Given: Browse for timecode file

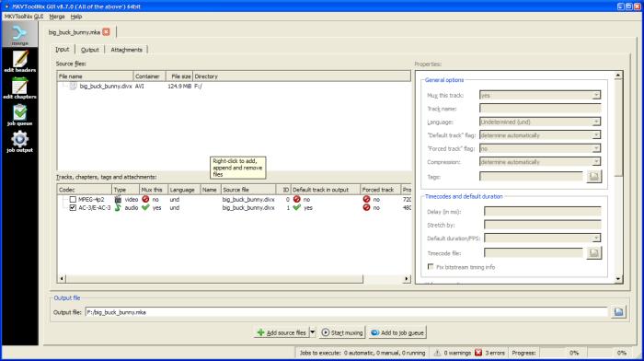Looking at the screenshot, I should pyautogui.click(x=594, y=253).
